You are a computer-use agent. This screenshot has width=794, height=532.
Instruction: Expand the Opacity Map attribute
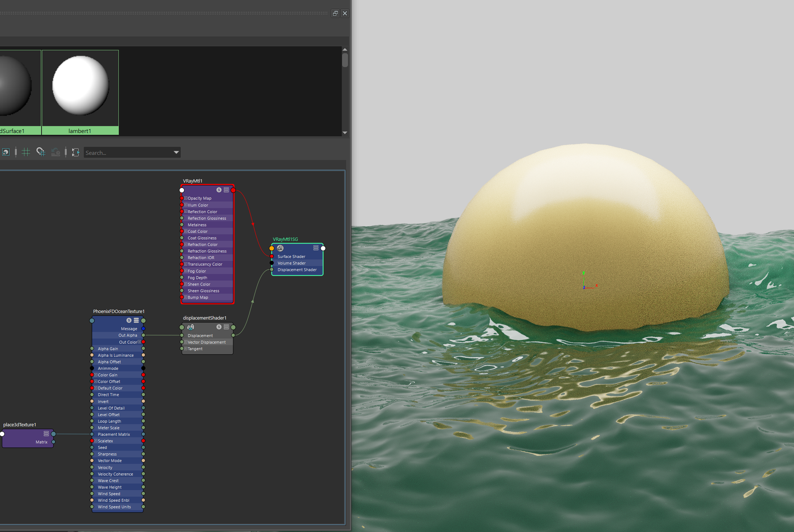(185, 198)
